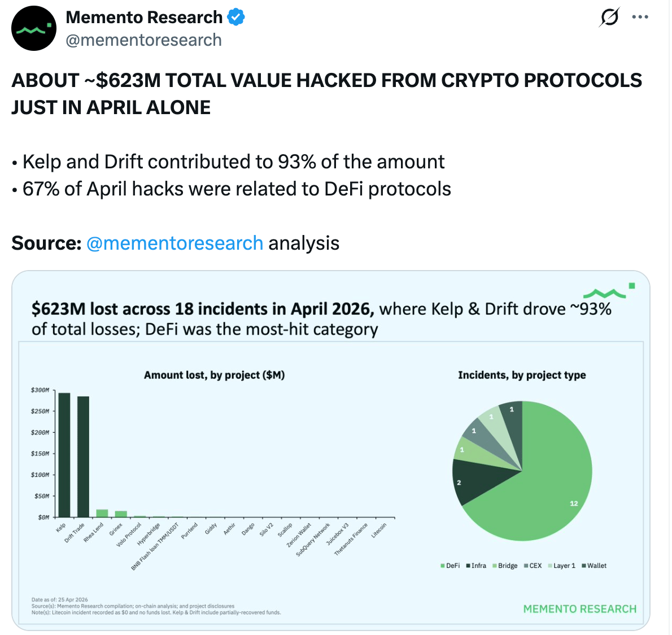Click the Rhea Lend bar
Image resolution: width=672 pixels, height=635 pixels.
pos(102,513)
